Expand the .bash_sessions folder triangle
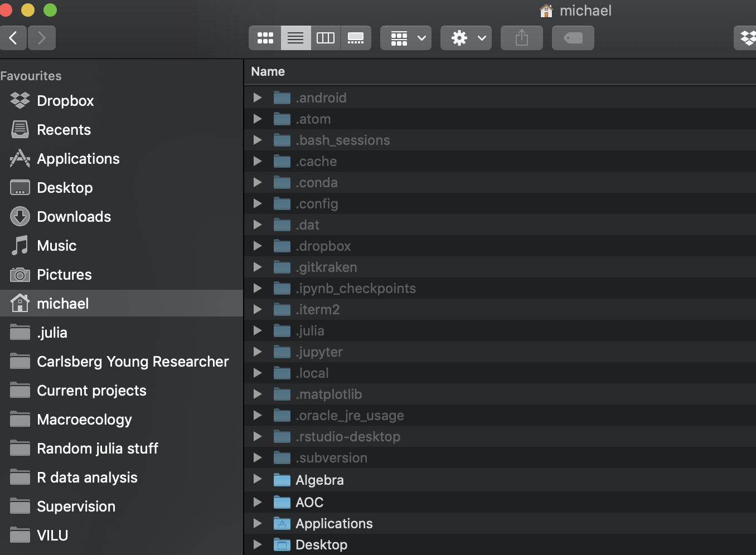Screen dimensions: 756x555 pyautogui.click(x=258, y=140)
